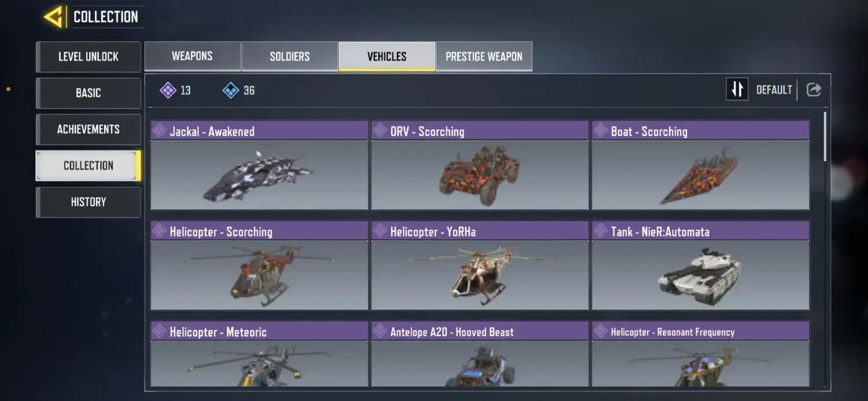Click the purple diamond currency icon showing 13
Viewport: 868px width, 401px height.
point(168,90)
